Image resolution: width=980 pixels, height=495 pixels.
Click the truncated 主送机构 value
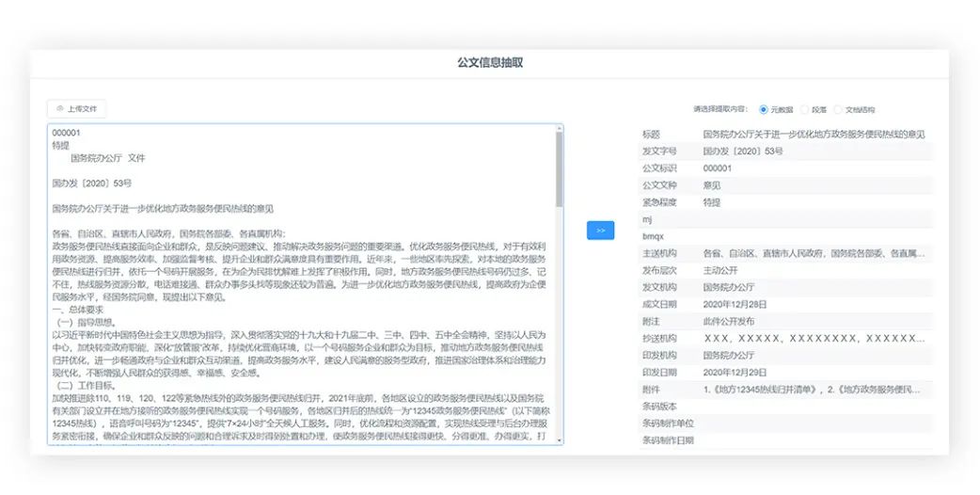814,253
